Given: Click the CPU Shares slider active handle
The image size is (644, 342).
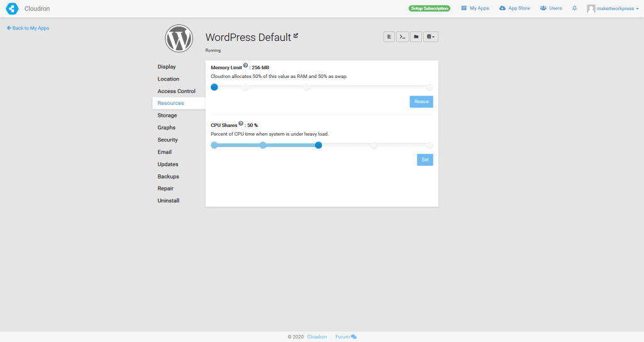Looking at the screenshot, I should coord(318,145).
